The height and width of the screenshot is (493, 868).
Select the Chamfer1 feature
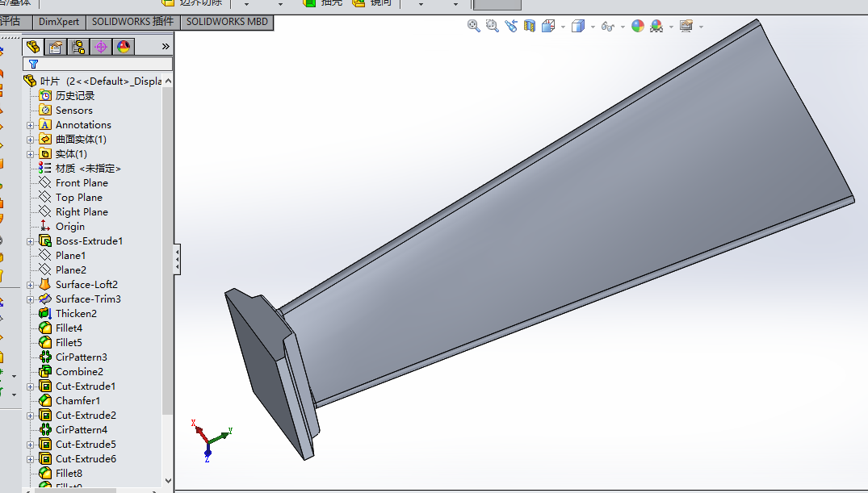pyautogui.click(x=78, y=400)
